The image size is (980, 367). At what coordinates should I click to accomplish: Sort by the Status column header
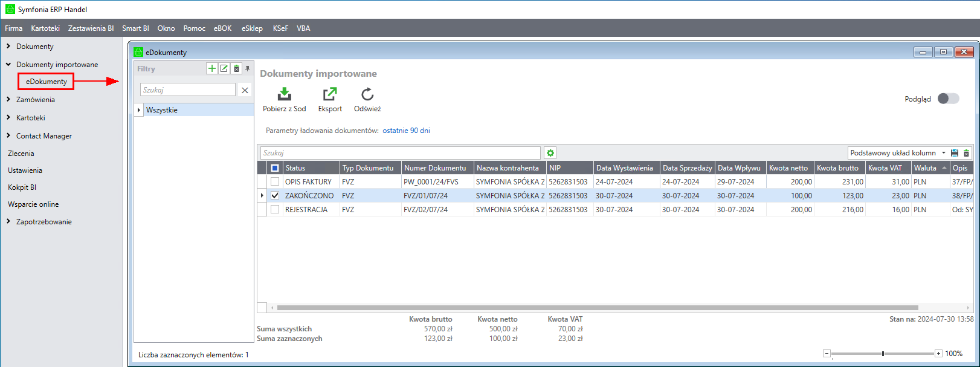(311, 168)
